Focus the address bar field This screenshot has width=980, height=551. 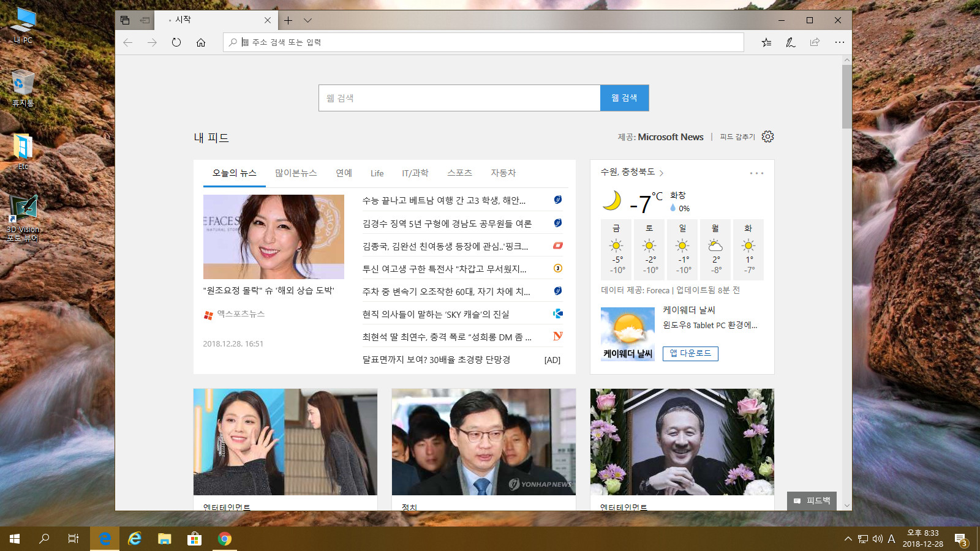[x=483, y=42]
